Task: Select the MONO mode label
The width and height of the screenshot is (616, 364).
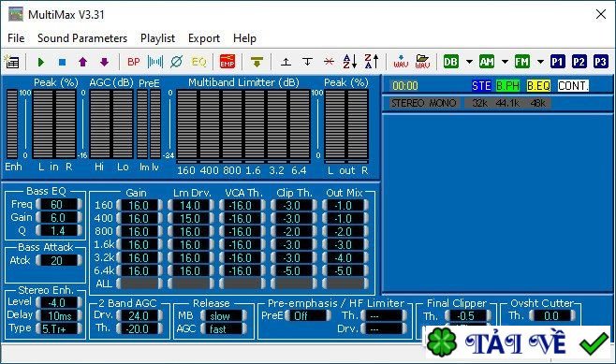Action: click(x=443, y=103)
